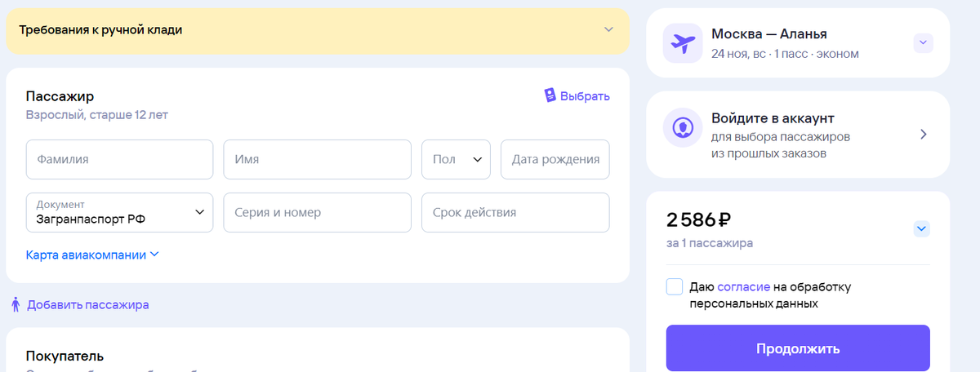This screenshot has width=980, height=372.
Task: Click the user account avatar icon
Action: 684,128
